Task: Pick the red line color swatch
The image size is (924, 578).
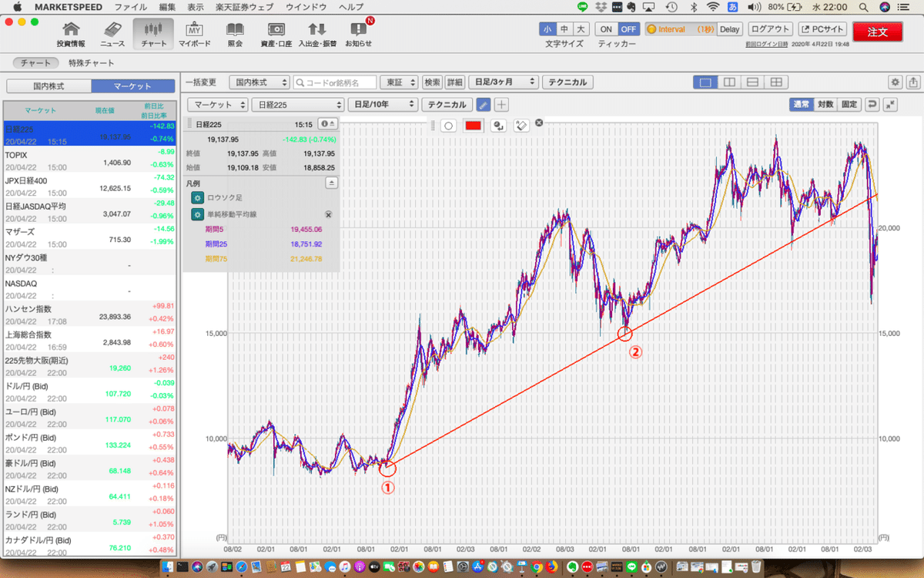Action: click(473, 126)
